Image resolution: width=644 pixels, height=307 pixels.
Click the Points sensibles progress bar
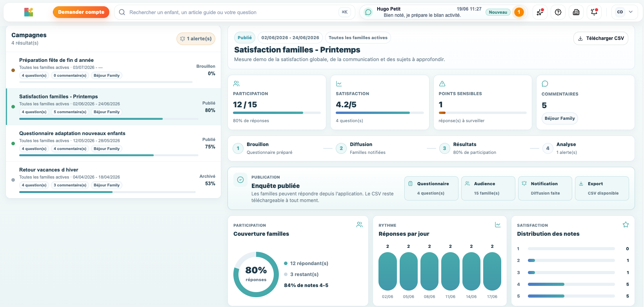coord(483,113)
